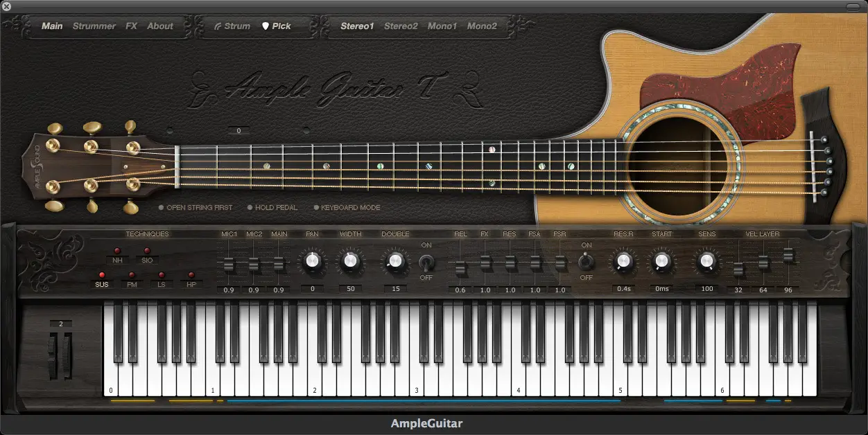Image resolution: width=868 pixels, height=435 pixels.
Task: Choose the Mono1 sample mode
Action: (x=442, y=26)
